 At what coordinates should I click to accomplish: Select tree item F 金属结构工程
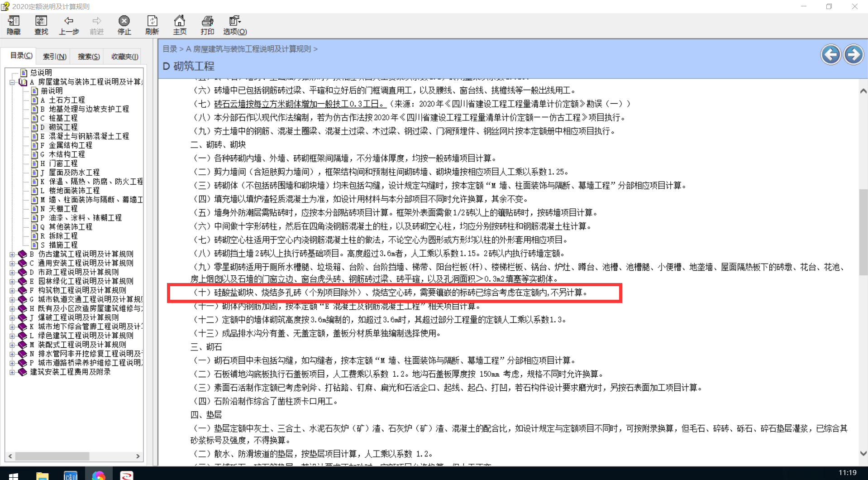[x=66, y=145]
